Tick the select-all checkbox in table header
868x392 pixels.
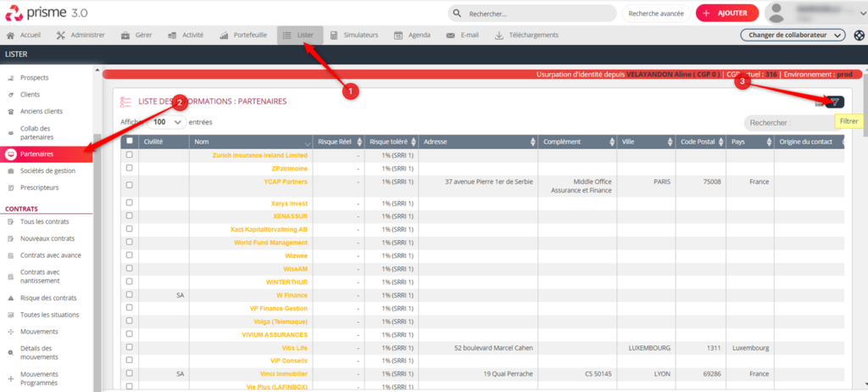[x=129, y=141]
